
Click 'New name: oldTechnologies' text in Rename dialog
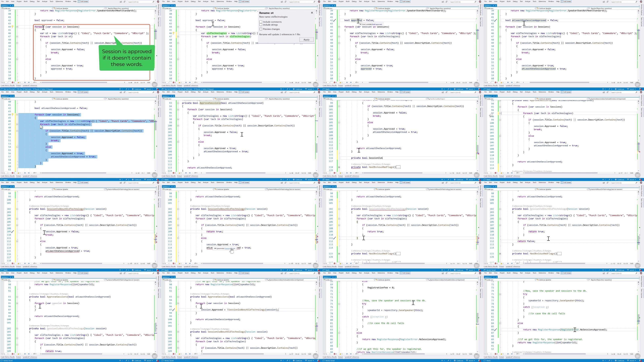273,17
